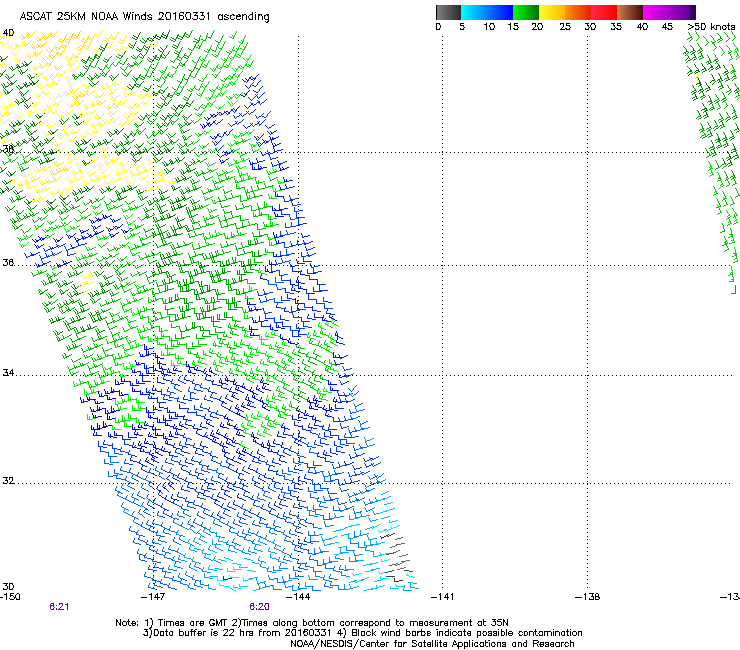Click the latitude label '40'
Screen dimensions: 740x650
tap(8, 33)
